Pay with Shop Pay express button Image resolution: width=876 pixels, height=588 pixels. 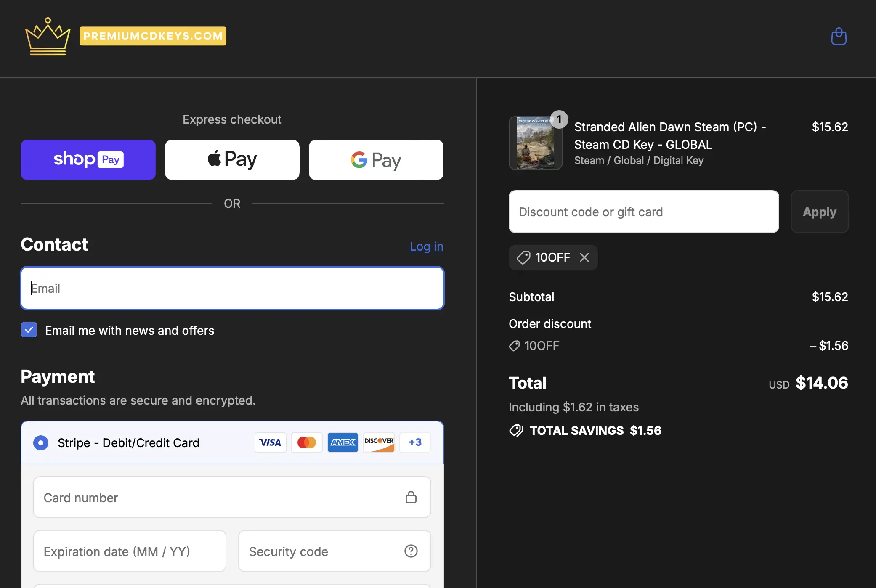tap(88, 160)
